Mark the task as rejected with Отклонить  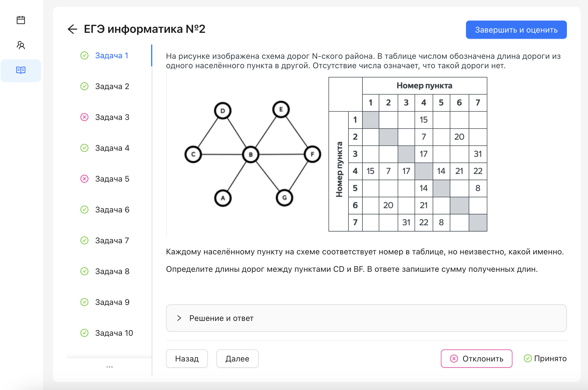point(476,358)
